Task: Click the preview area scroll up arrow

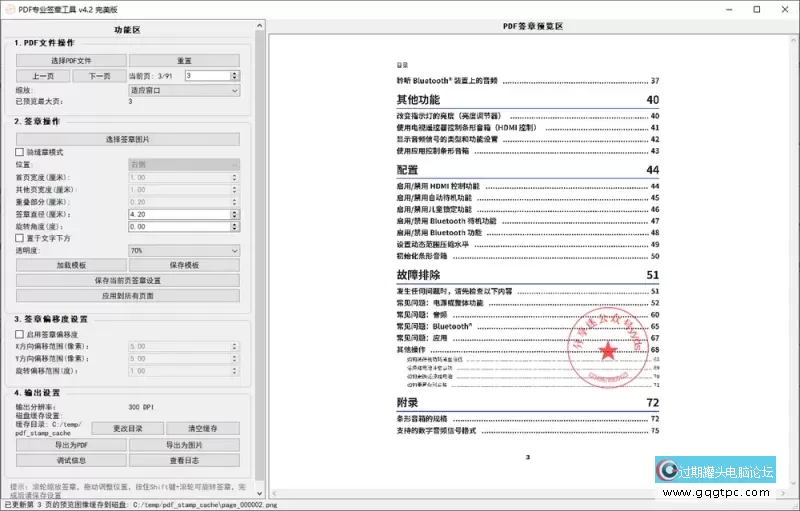Action: click(794, 39)
